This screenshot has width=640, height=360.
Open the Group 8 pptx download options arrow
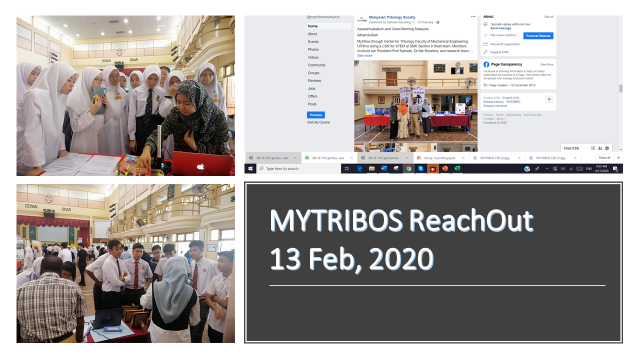click(463, 158)
